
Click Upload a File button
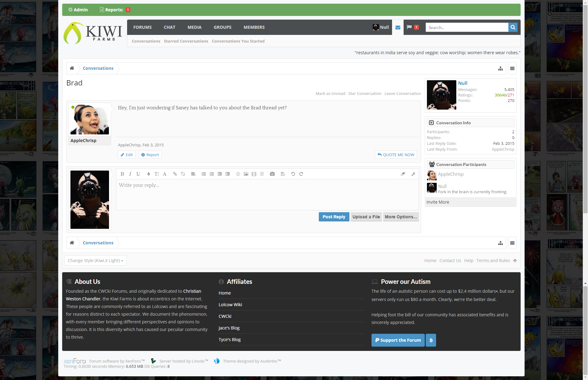(366, 217)
